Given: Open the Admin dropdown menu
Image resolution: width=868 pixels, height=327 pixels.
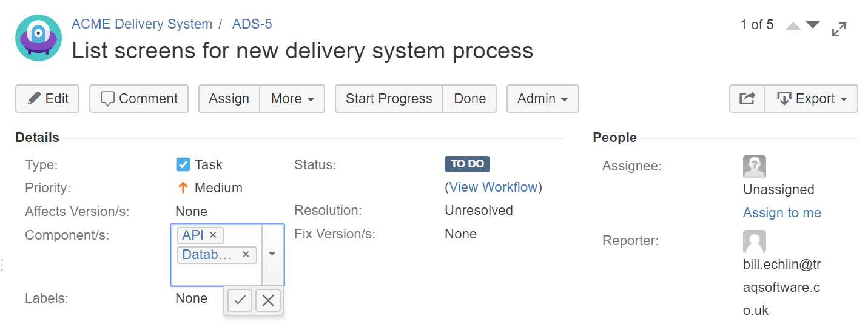Looking at the screenshot, I should (x=542, y=99).
